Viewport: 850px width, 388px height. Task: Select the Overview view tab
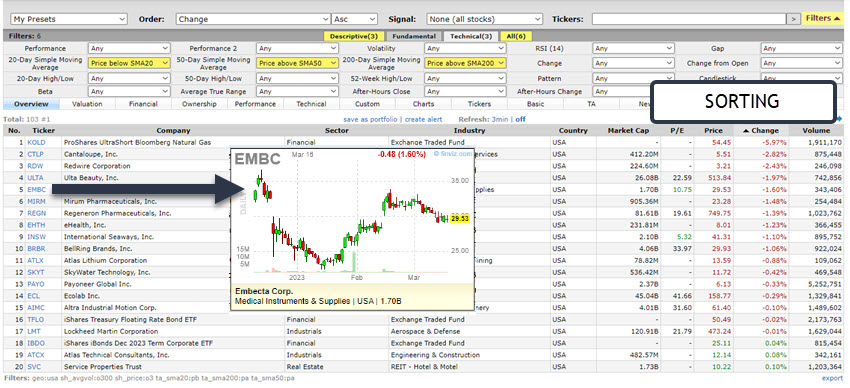(x=31, y=104)
